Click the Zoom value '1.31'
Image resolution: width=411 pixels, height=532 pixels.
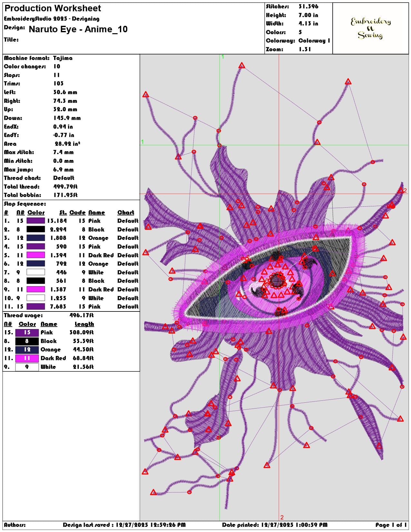[304, 49]
